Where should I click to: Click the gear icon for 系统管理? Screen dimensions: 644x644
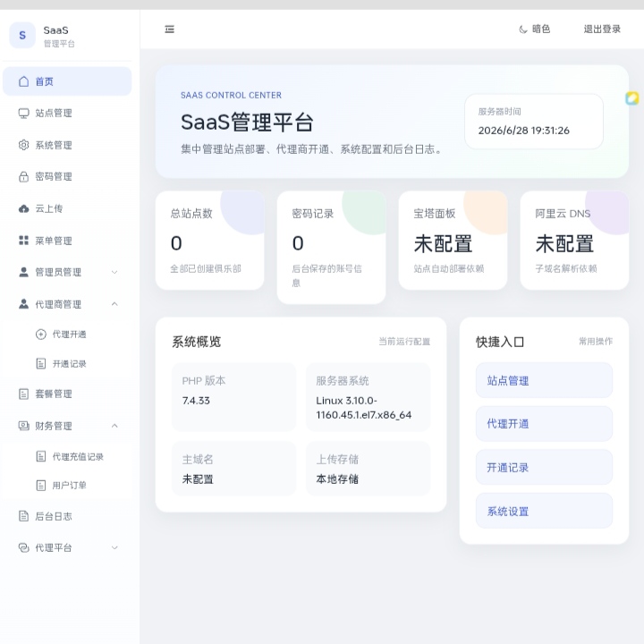[x=24, y=145]
